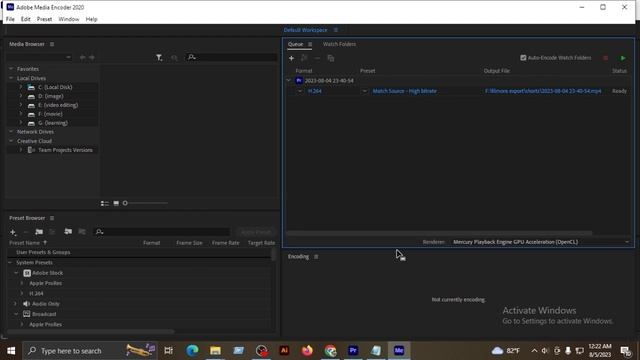Open the H.264 format dropdown arrow
The width and height of the screenshot is (640, 360).
coord(300,91)
